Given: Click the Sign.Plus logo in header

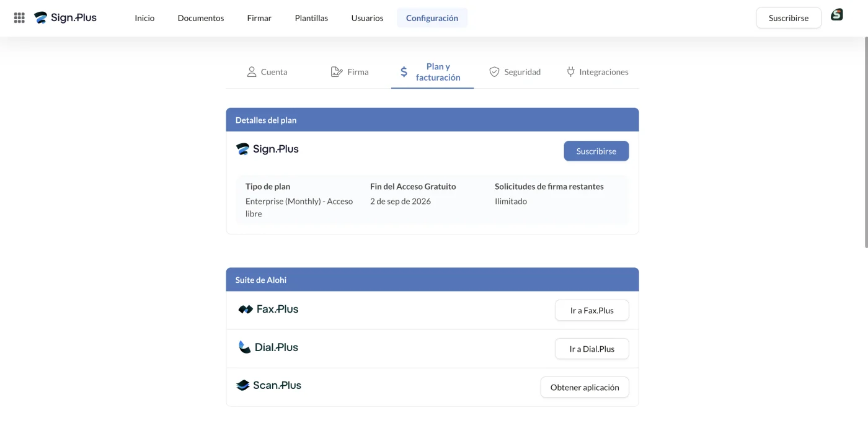Looking at the screenshot, I should pyautogui.click(x=65, y=18).
